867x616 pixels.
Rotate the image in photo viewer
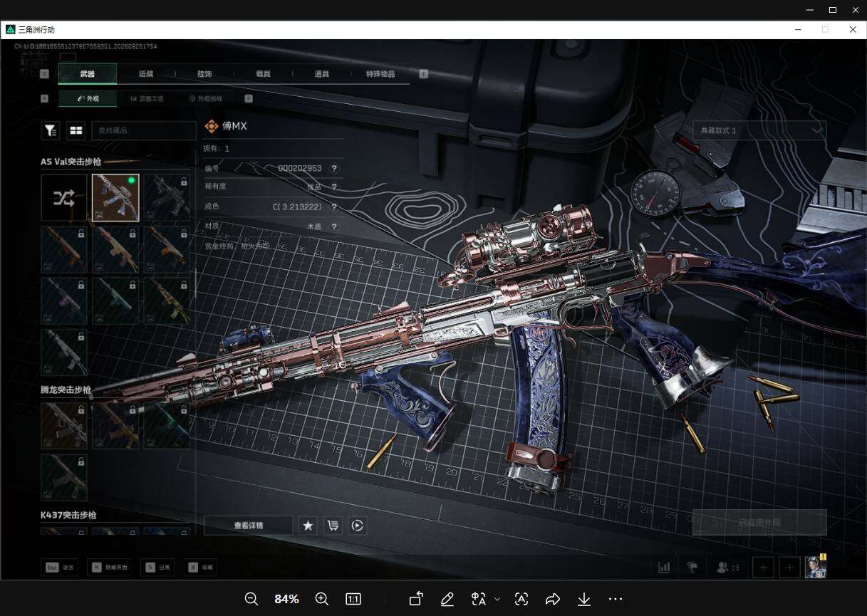(x=416, y=599)
